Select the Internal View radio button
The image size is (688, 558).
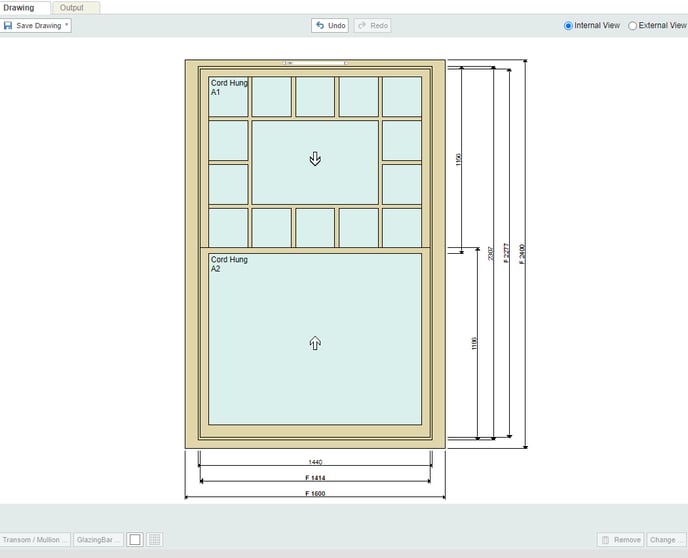tap(569, 26)
